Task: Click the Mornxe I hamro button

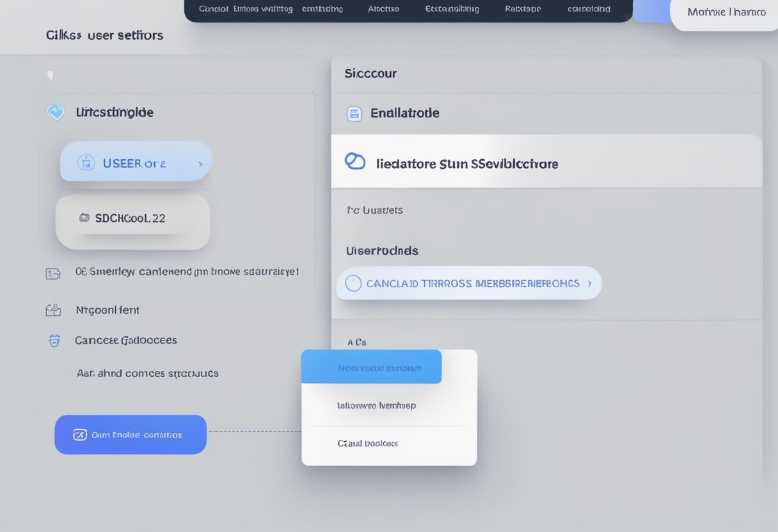Action: tap(726, 12)
